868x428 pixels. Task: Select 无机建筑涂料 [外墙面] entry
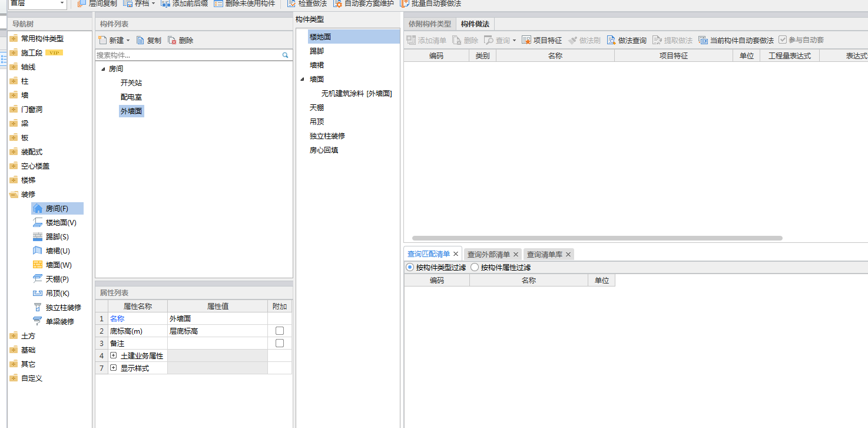(x=357, y=93)
